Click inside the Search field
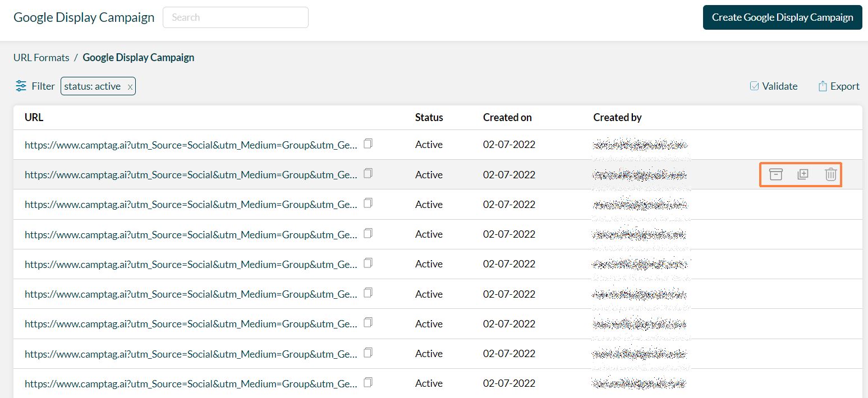This screenshot has width=868, height=398. click(235, 17)
